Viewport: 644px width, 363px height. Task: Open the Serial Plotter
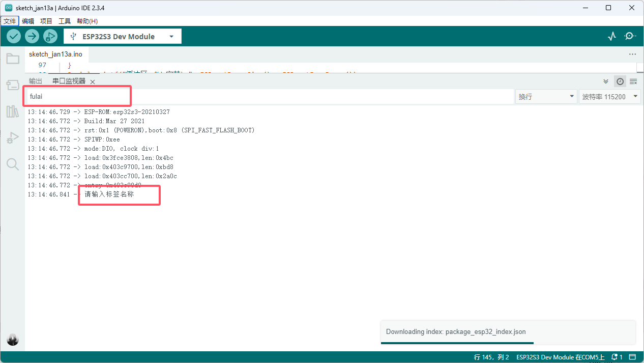pos(612,36)
